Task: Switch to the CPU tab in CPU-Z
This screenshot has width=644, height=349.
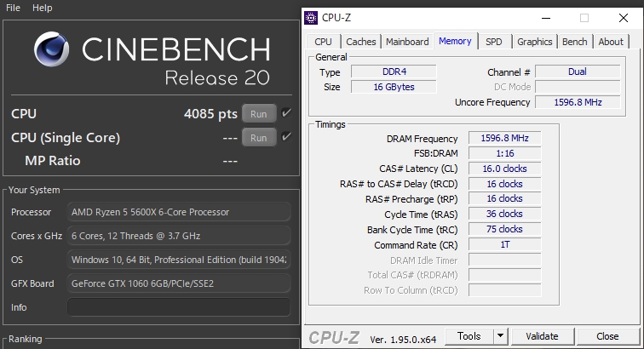Action: click(323, 42)
